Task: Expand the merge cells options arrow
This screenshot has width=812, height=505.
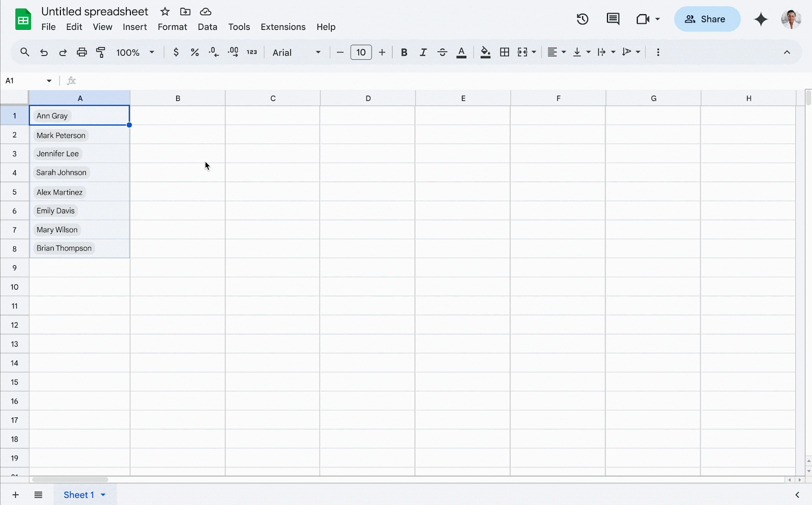Action: coord(534,52)
